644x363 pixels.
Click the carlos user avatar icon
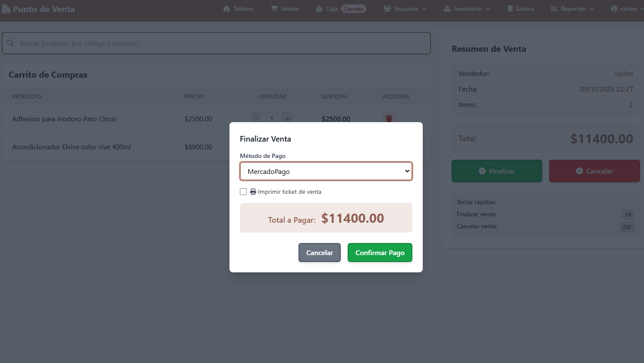614,9
